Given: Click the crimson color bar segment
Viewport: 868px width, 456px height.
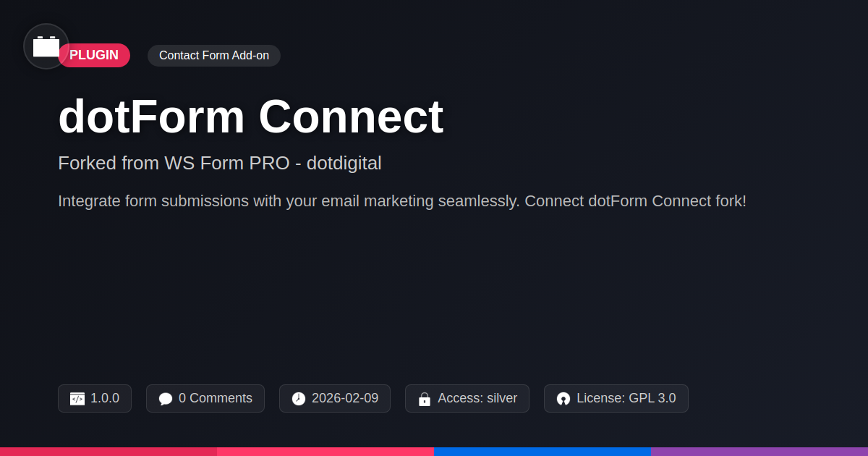Looking at the screenshot, I should pyautogui.click(x=109, y=452).
